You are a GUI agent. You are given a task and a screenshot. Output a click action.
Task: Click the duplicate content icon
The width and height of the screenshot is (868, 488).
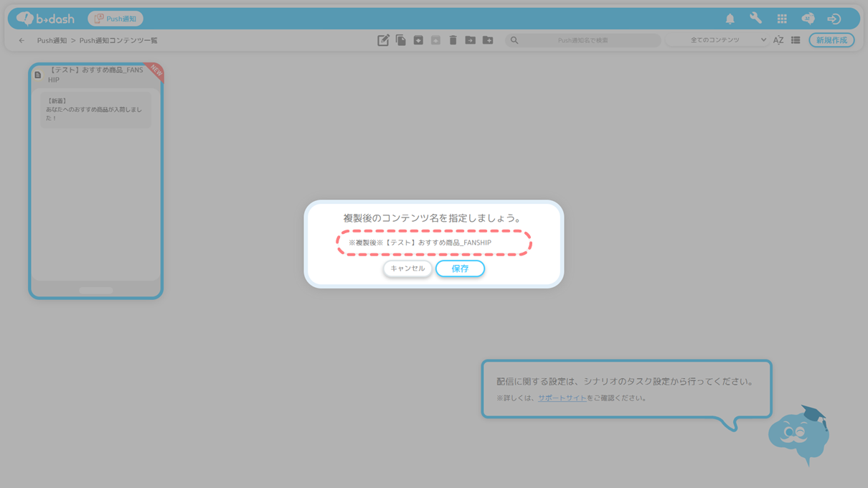point(401,40)
